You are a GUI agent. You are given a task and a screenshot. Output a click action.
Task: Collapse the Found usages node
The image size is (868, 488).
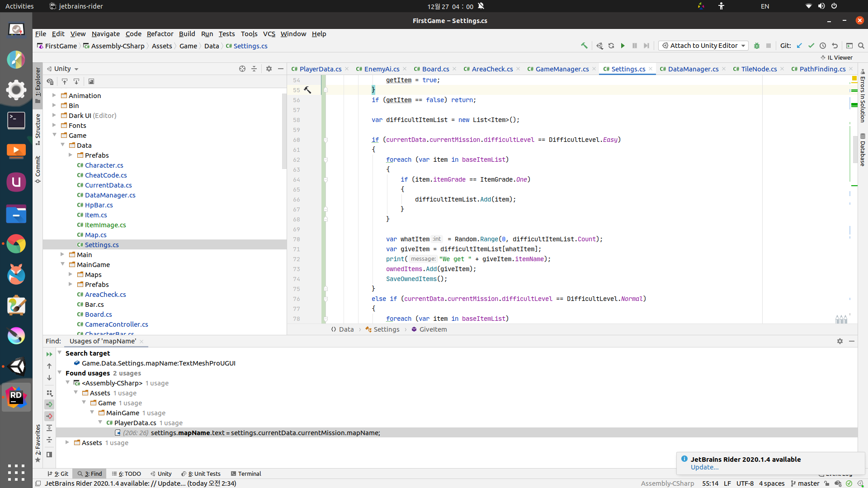coord(59,373)
